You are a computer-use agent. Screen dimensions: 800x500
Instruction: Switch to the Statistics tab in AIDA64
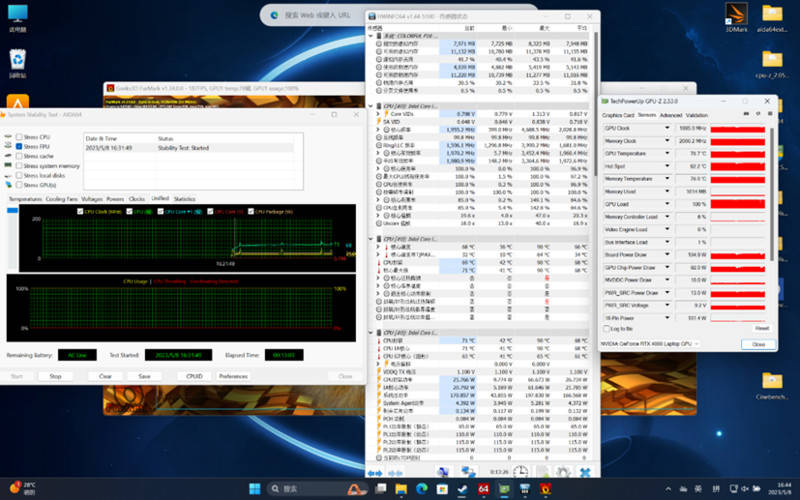click(184, 199)
